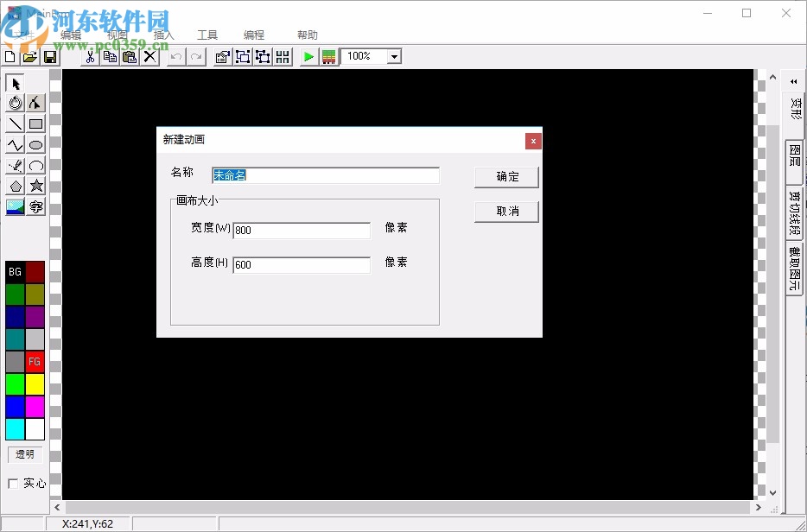Click the Paste clipboard icon
Viewport: 807px width, 532px height.
[130, 57]
